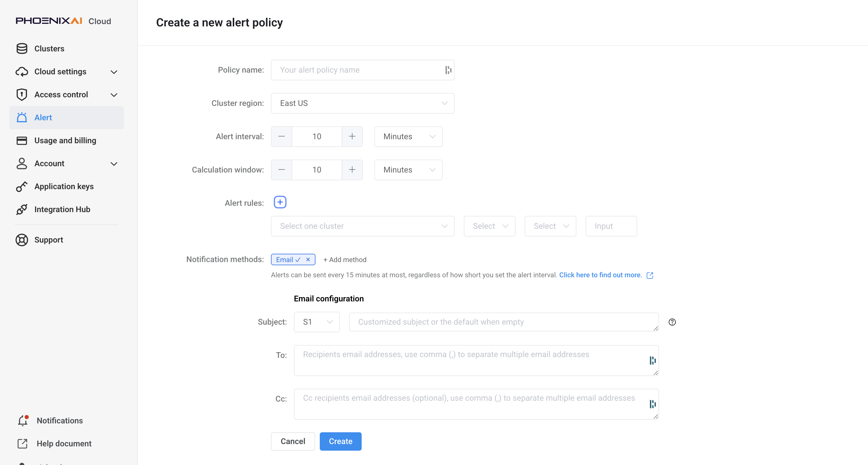The height and width of the screenshot is (465, 868).
Task: Click the resize handle of the To text area
Action: (656, 373)
